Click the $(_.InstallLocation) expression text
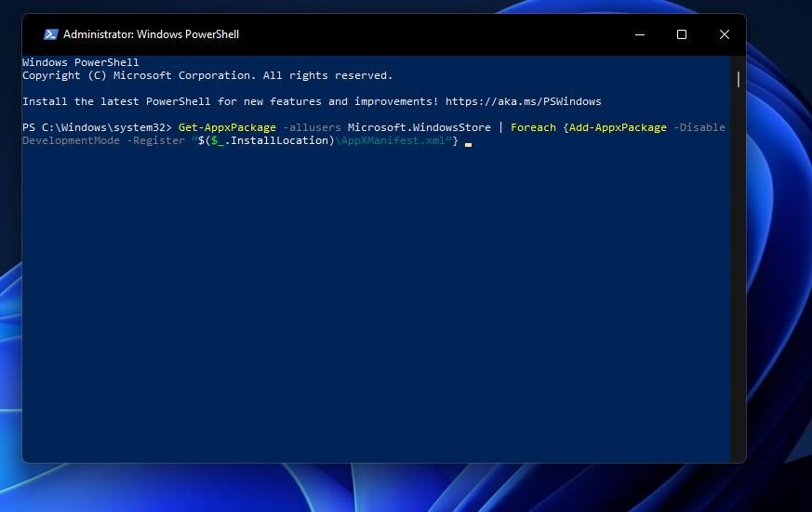Image resolution: width=812 pixels, height=512 pixels. [266, 140]
